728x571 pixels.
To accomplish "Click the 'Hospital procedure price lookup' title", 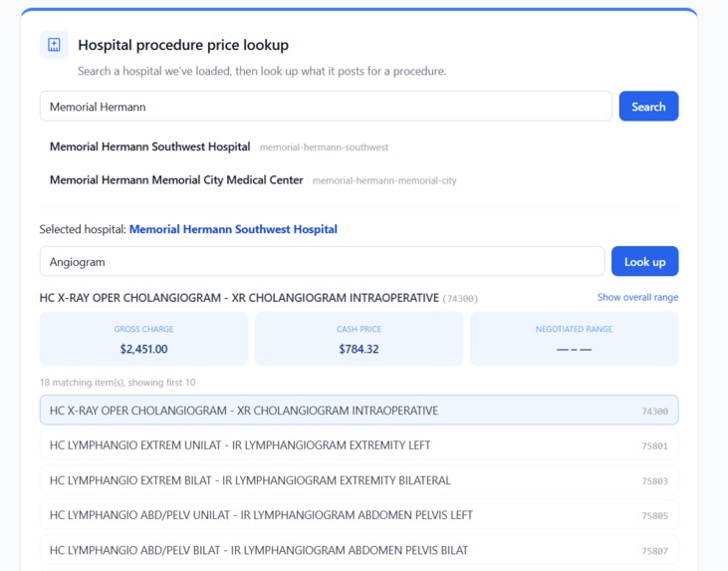I will (183, 45).
